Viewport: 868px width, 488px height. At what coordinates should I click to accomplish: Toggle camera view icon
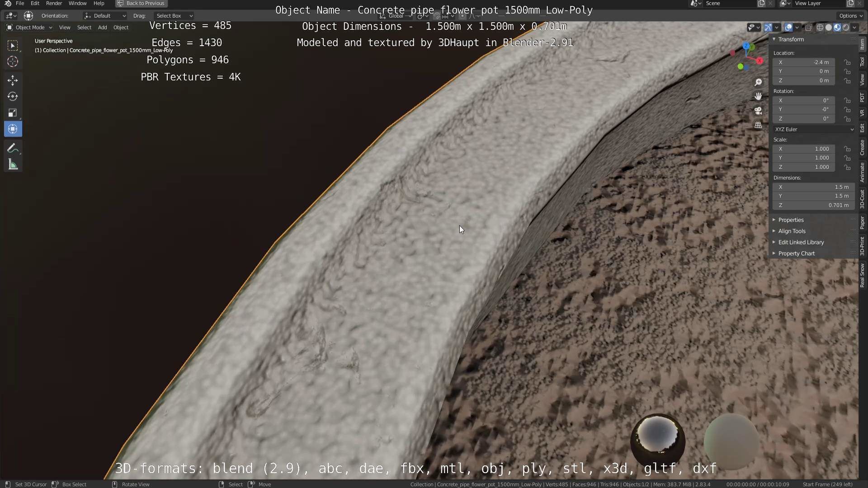click(758, 111)
